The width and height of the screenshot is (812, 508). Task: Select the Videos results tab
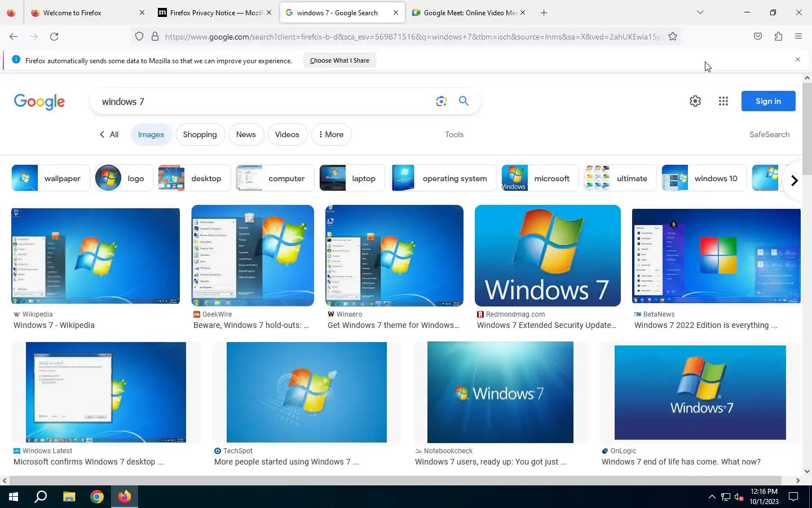click(x=287, y=134)
